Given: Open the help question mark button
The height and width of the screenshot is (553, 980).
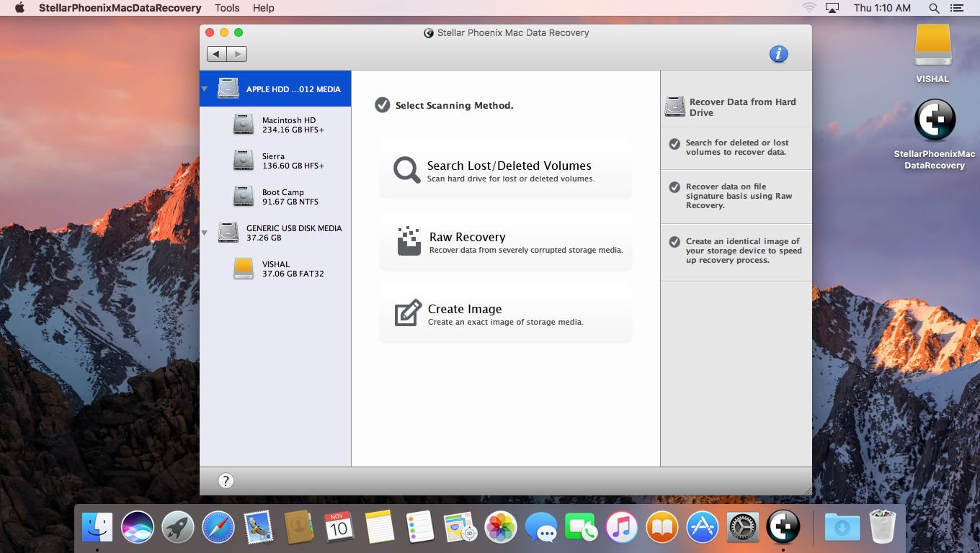Looking at the screenshot, I should [x=226, y=481].
